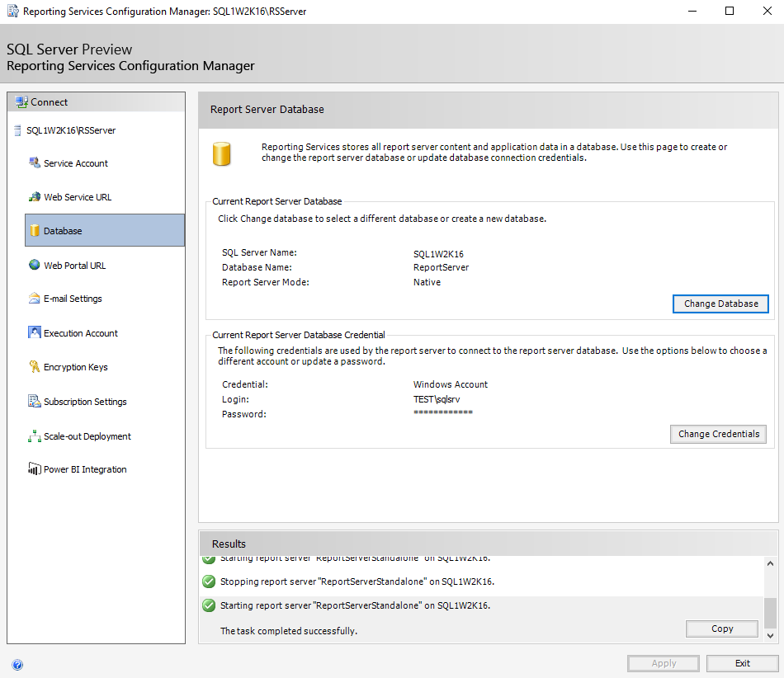This screenshot has height=678, width=784.
Task: Select the SQL1W2K16\RSServer tree node
Action: tap(70, 130)
